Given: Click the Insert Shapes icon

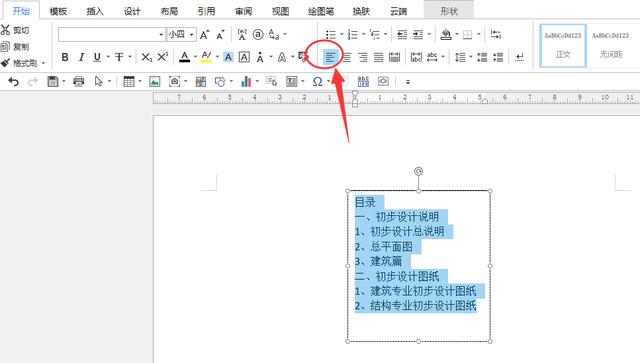Looking at the screenshot, I should point(220,82).
